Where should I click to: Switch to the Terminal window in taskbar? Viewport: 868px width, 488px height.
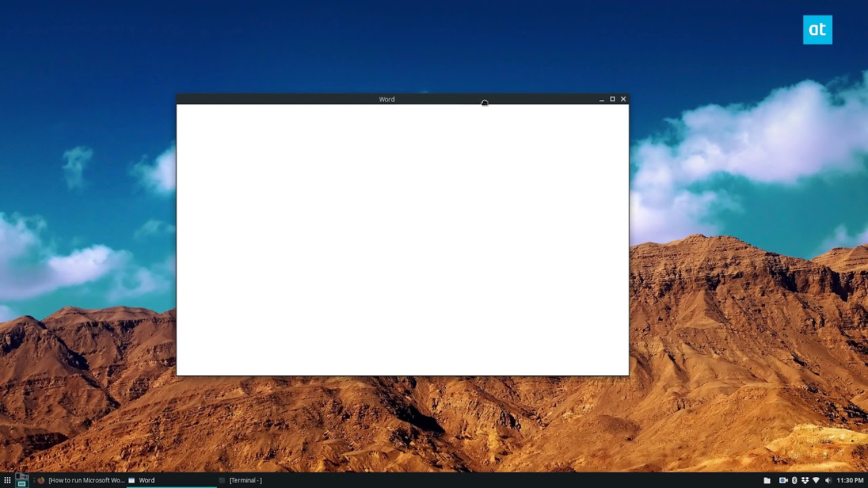(x=262, y=481)
